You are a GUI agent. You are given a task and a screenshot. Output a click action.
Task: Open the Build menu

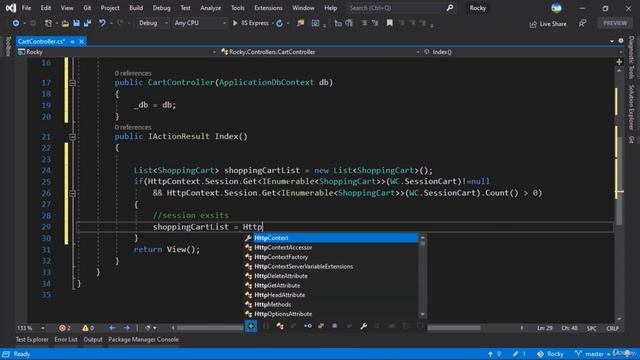[x=136, y=8]
